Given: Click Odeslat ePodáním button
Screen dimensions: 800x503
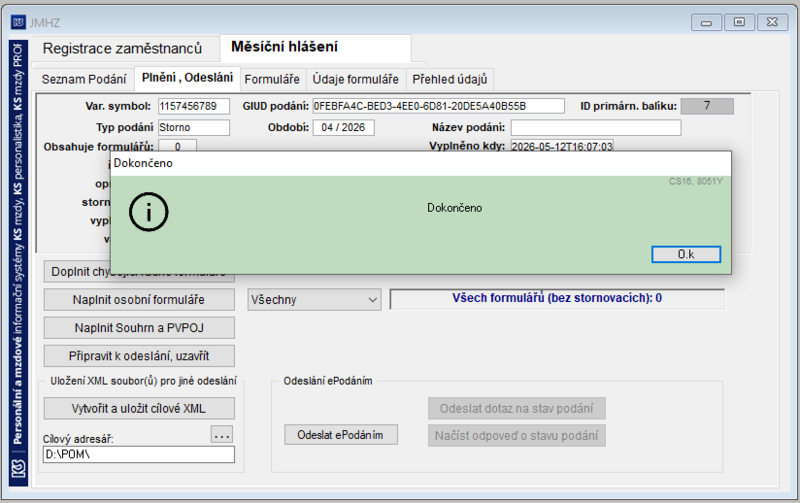Looking at the screenshot, I should [x=340, y=435].
